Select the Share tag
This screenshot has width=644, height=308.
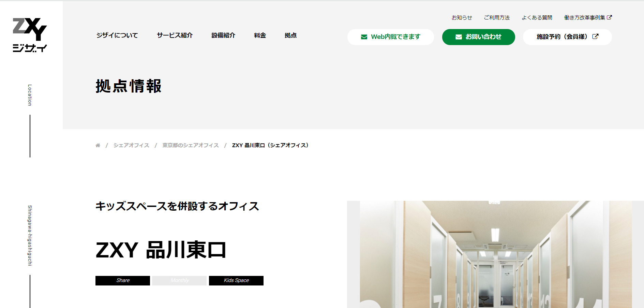coord(123,280)
